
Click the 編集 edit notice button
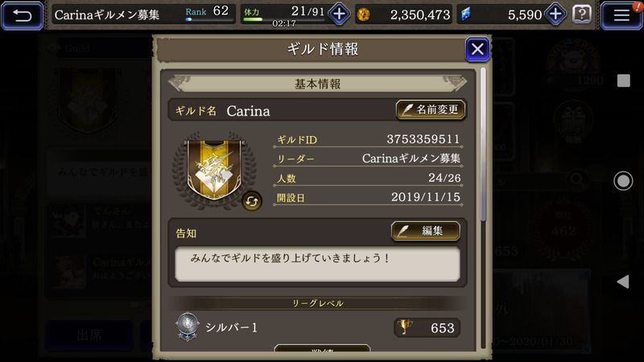pyautogui.click(x=426, y=231)
